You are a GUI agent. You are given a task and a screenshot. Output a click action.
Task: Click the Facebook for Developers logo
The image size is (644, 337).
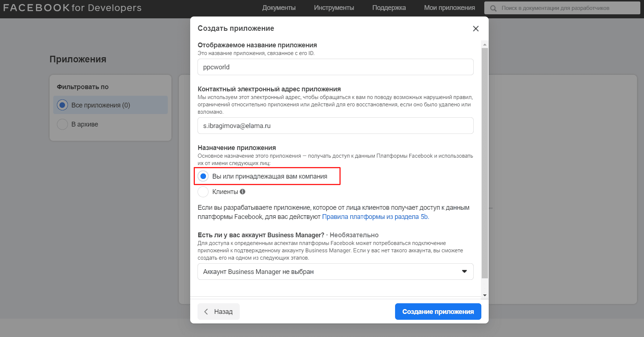point(72,8)
